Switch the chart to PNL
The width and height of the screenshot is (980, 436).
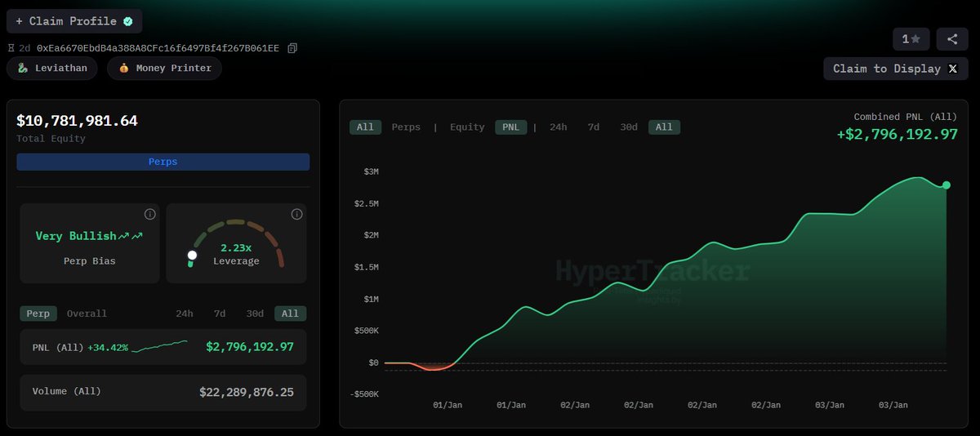pos(510,127)
